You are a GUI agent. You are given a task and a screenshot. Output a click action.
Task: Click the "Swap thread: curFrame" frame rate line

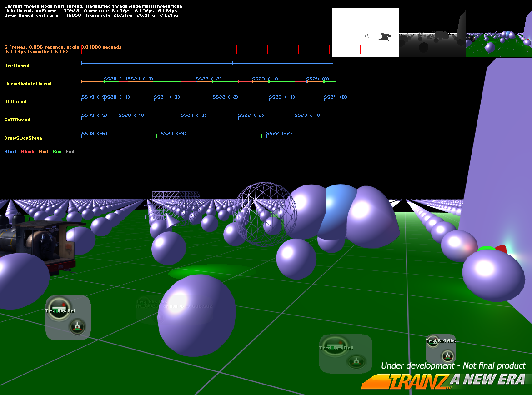pyautogui.click(x=91, y=15)
